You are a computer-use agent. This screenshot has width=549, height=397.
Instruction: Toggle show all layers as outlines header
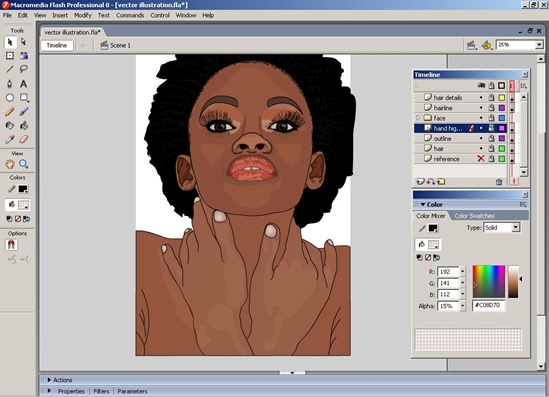pyautogui.click(x=502, y=85)
